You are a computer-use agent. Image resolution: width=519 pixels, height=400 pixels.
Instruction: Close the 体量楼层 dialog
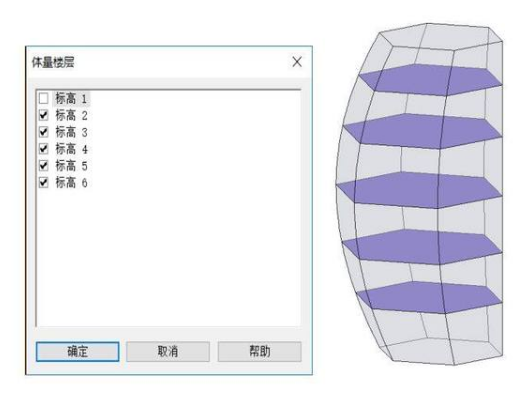[x=297, y=62]
